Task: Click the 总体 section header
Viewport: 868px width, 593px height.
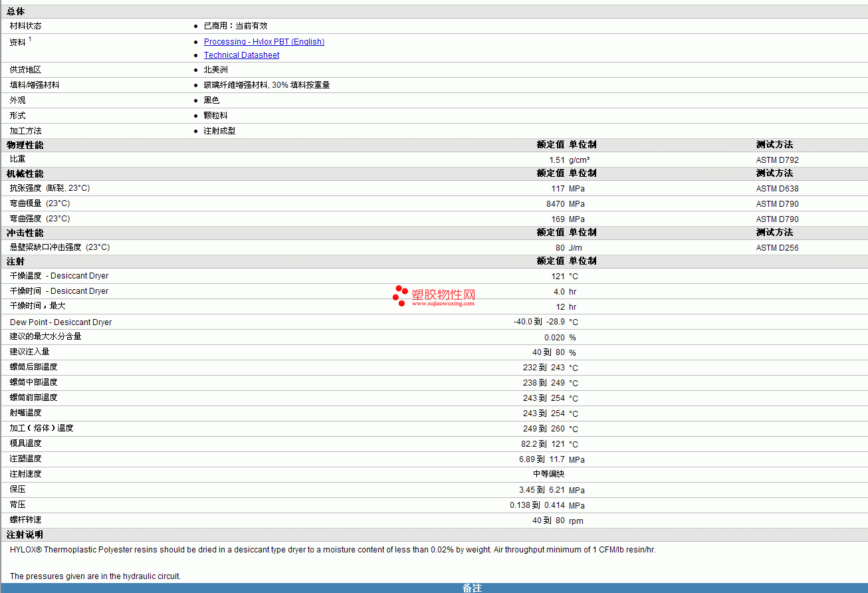Action: (x=16, y=11)
